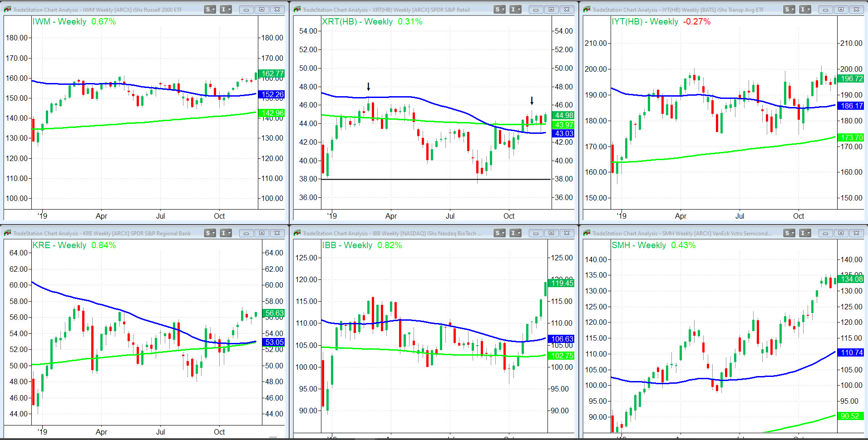Click the 119.45 last price tag on IBB chart

(x=562, y=283)
